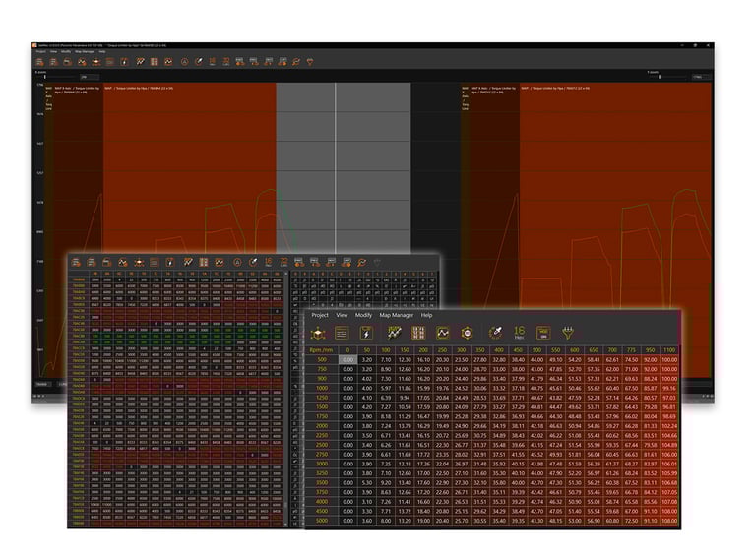Click the funnel filter icon in the main window toolbar
Viewport: 756px width, 558px height.
[x=310, y=62]
